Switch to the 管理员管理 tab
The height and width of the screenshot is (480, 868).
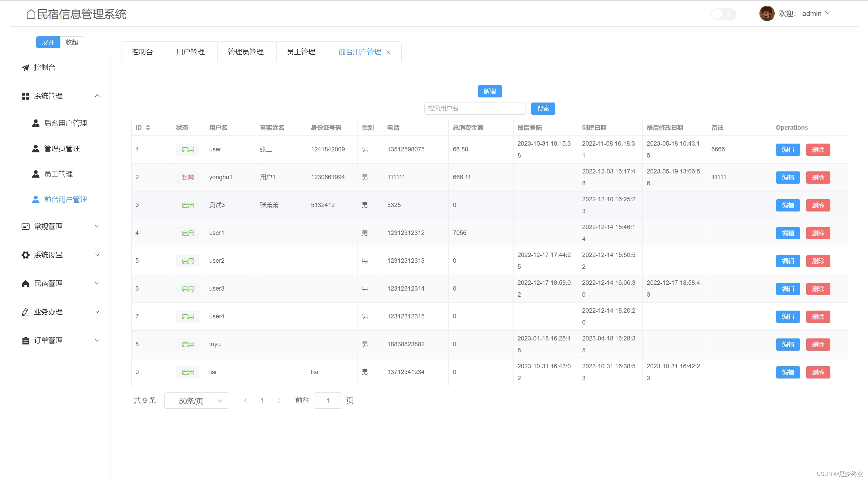pyautogui.click(x=246, y=52)
